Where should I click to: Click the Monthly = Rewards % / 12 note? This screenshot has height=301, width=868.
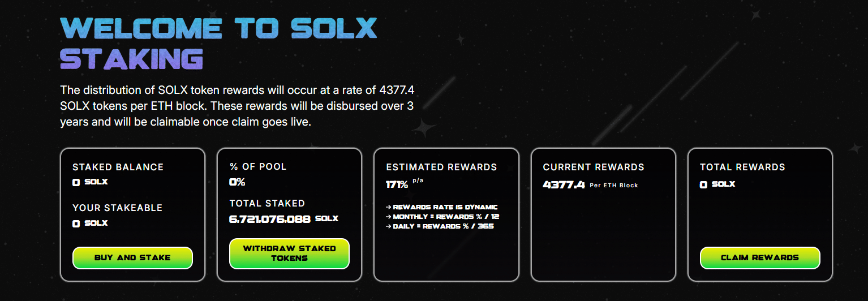[x=442, y=217]
